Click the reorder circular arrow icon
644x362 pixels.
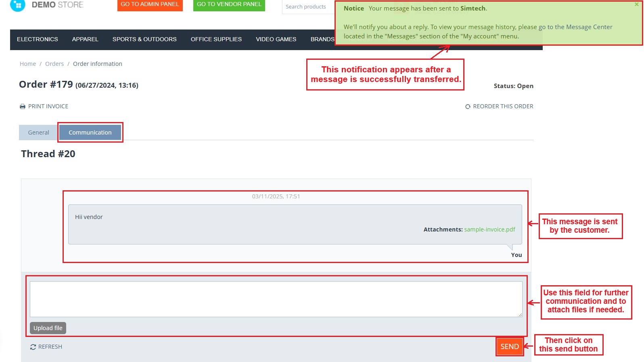tap(468, 107)
